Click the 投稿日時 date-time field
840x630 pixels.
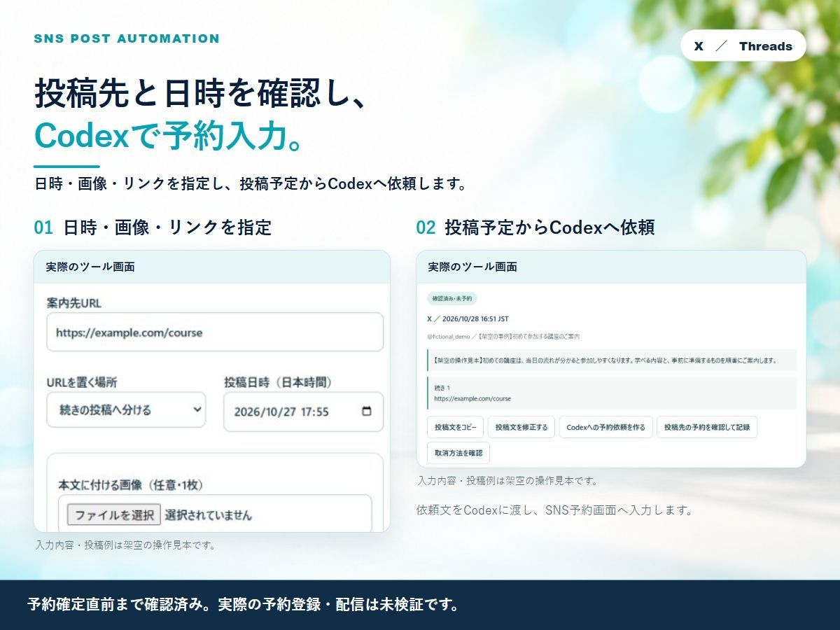click(x=303, y=412)
